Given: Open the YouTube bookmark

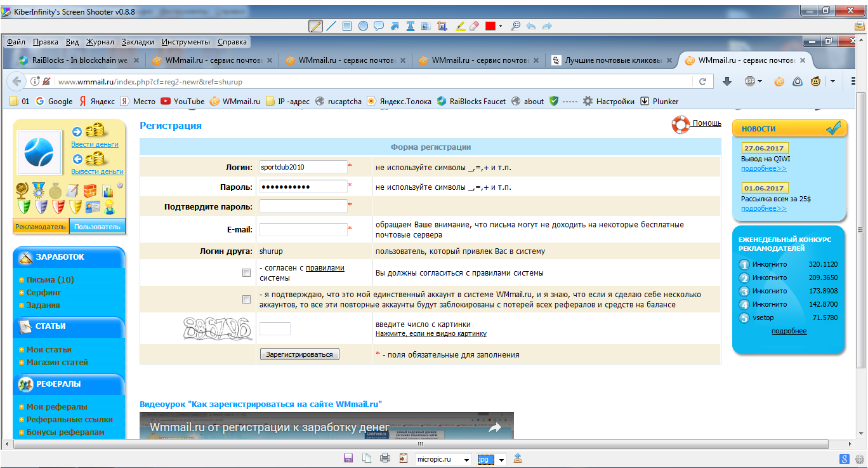Looking at the screenshot, I should coord(183,101).
